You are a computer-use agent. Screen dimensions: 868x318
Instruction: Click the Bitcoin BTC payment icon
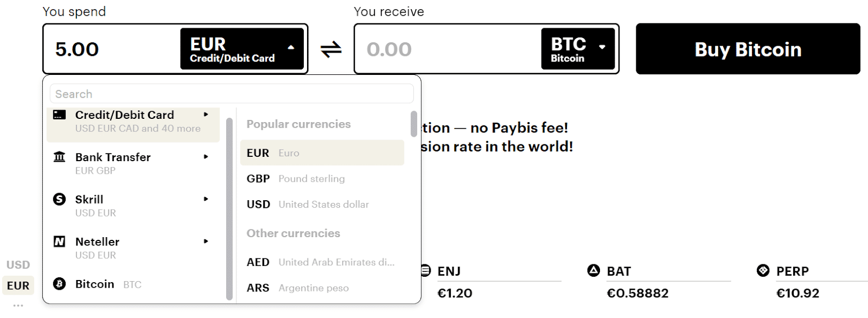pos(60,284)
